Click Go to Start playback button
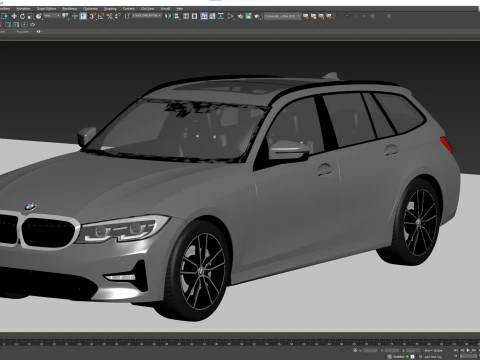480x360 pixels. click(456, 350)
